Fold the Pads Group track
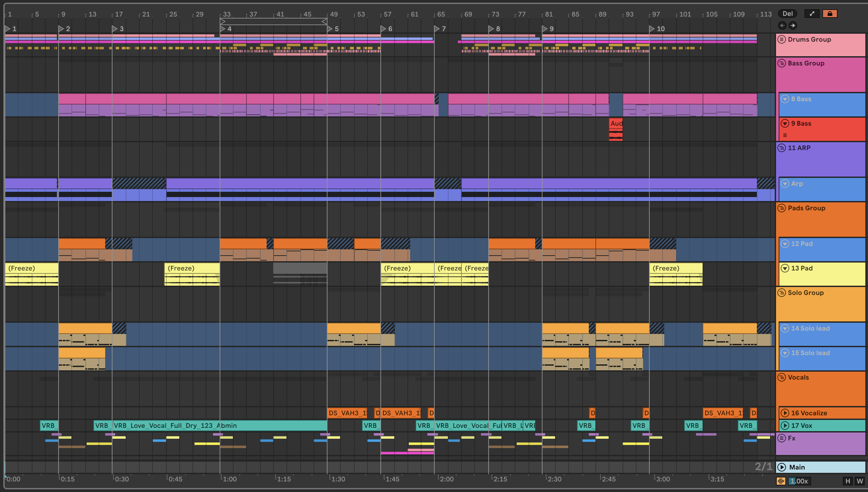 781,208
